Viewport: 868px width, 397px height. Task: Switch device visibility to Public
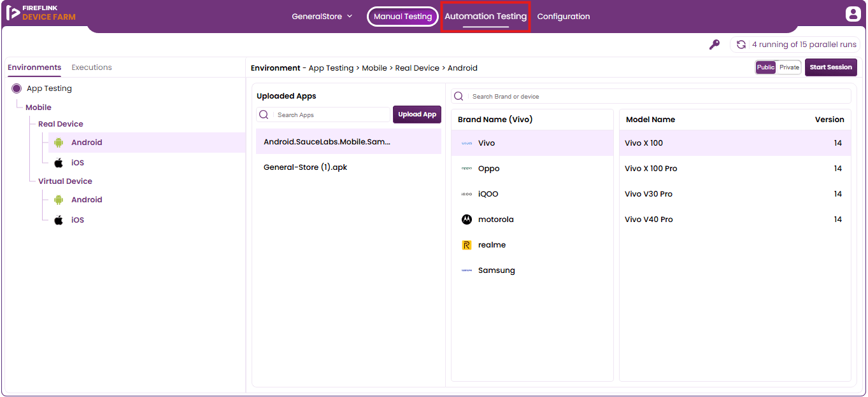[x=766, y=67]
